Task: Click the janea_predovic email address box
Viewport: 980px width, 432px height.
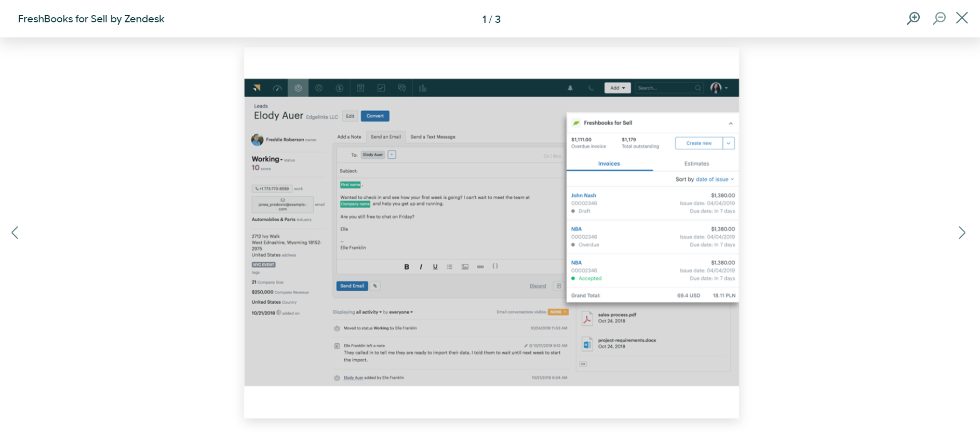Action: point(283,205)
